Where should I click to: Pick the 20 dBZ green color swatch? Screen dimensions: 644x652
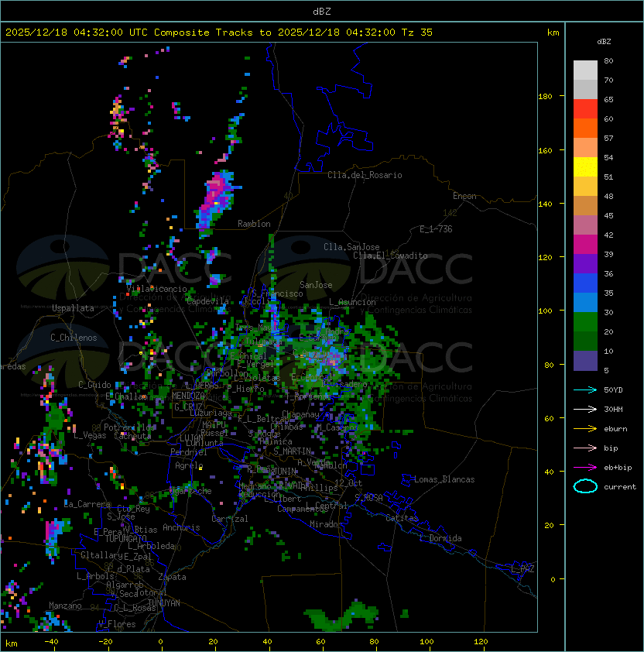coord(585,341)
